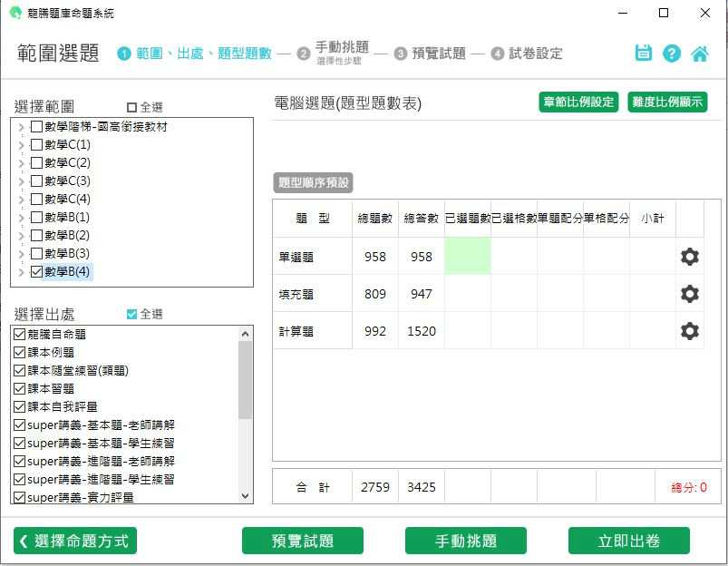The width and height of the screenshot is (728, 566).
Task: Toggle 全選 checkbox for 選擇出處
Action: click(131, 314)
